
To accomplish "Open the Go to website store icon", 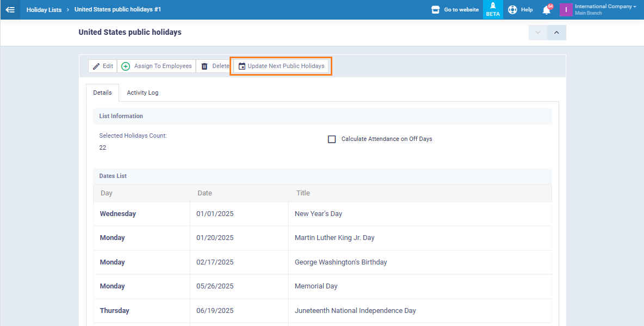I will tap(435, 9).
